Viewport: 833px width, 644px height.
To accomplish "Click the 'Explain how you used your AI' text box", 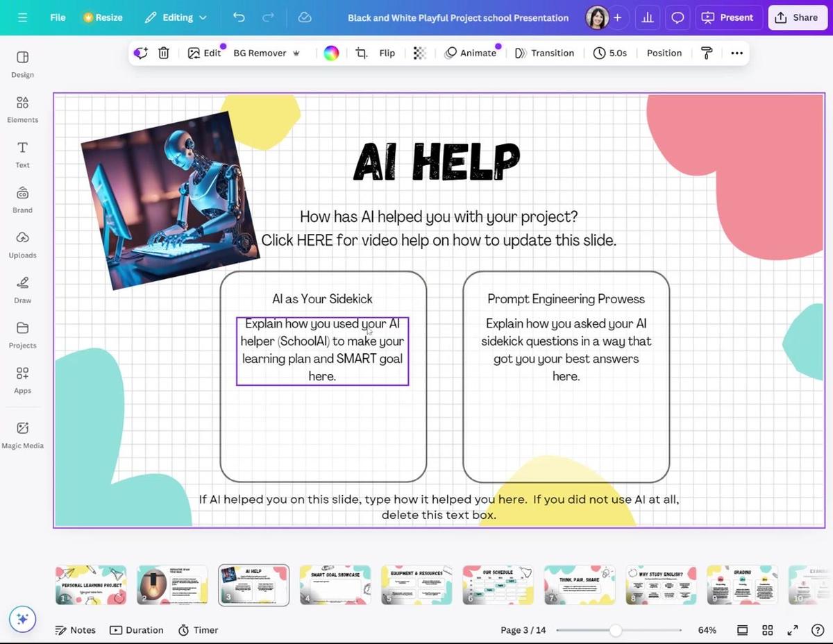I will click(322, 350).
